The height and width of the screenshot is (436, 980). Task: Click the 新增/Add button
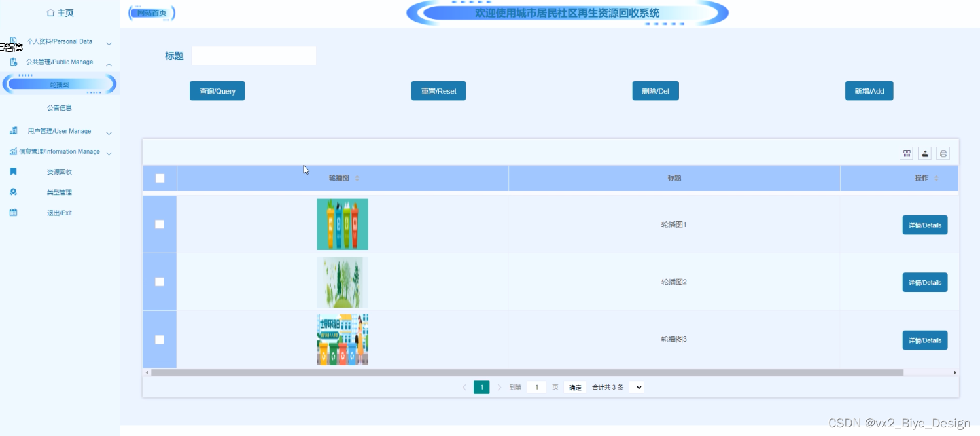pyautogui.click(x=869, y=91)
